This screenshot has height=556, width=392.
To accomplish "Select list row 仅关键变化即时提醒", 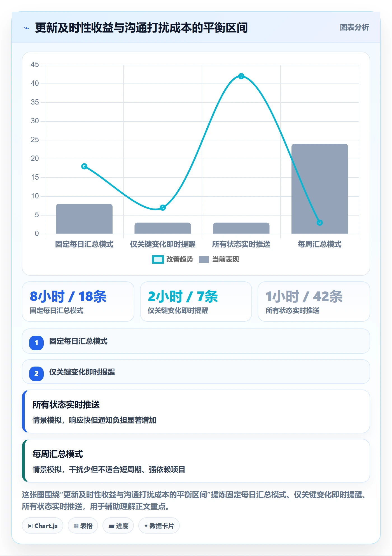I will click(x=196, y=372).
